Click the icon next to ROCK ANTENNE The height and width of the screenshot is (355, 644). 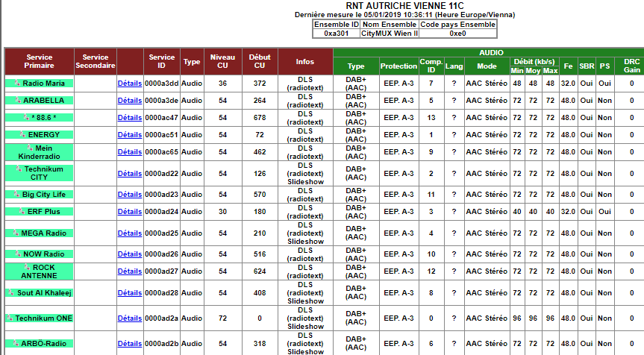point(28,267)
